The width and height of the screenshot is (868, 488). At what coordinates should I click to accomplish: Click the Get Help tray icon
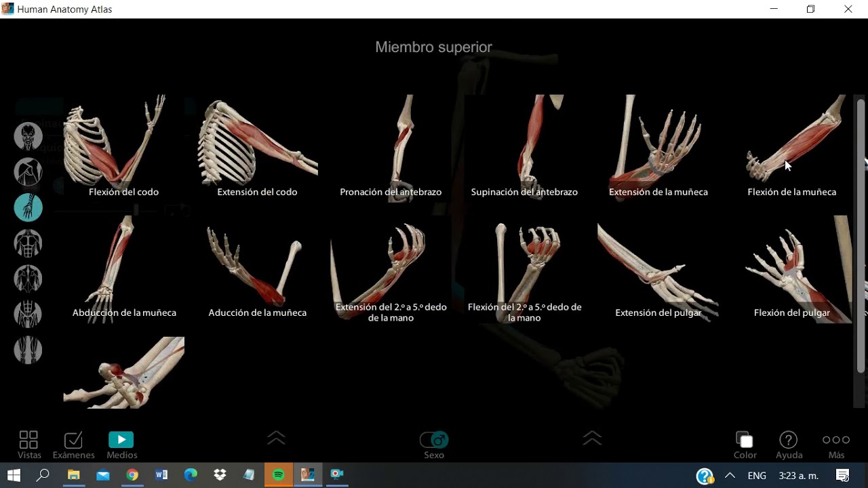[705, 476]
